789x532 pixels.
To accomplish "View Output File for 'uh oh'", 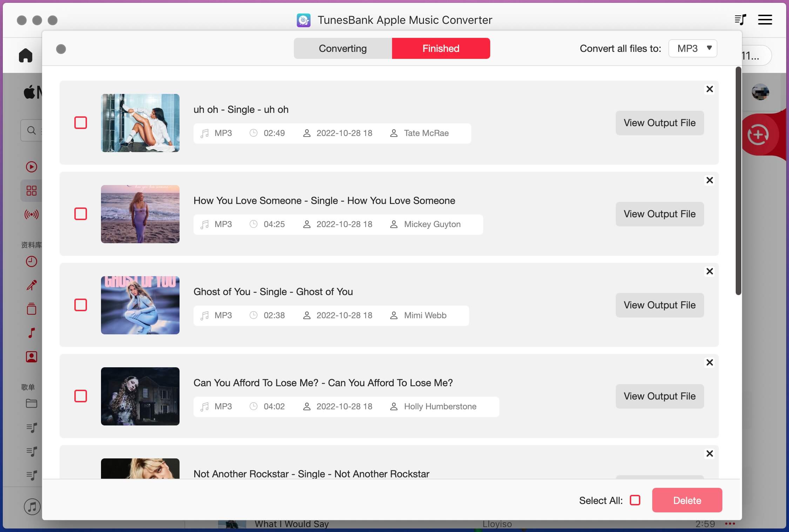I will pos(660,123).
